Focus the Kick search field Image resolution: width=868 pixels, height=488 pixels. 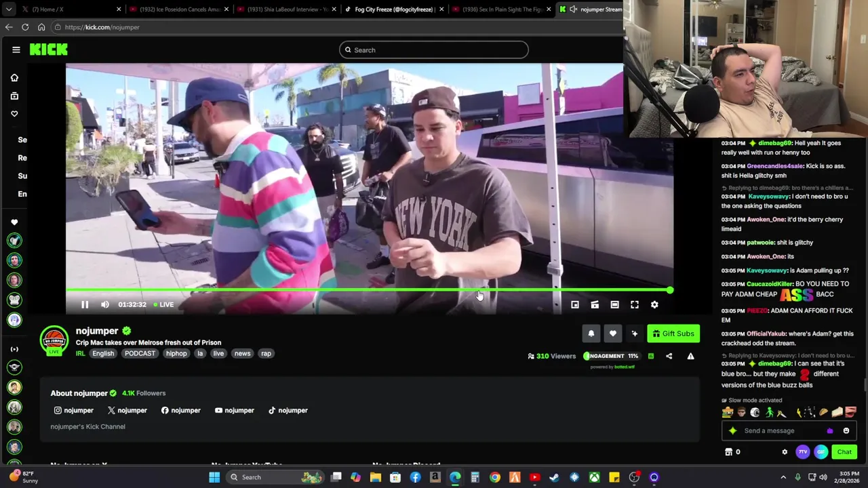[434, 49]
